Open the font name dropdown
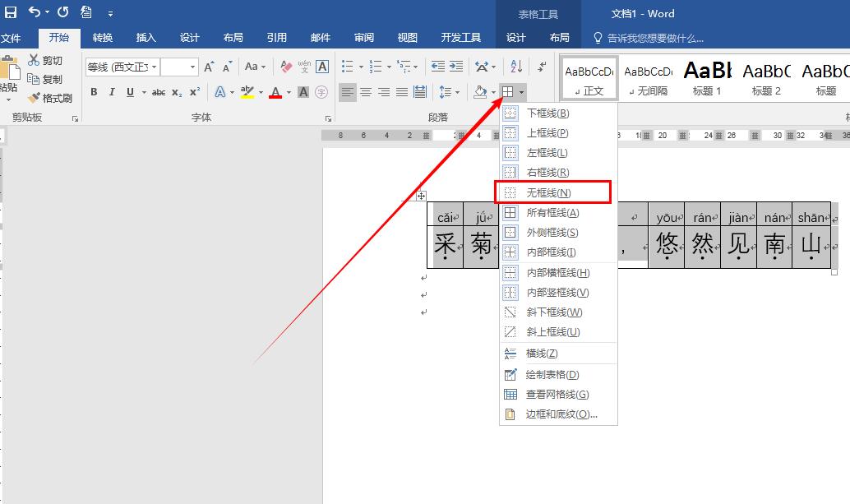850x504 pixels. [x=155, y=67]
